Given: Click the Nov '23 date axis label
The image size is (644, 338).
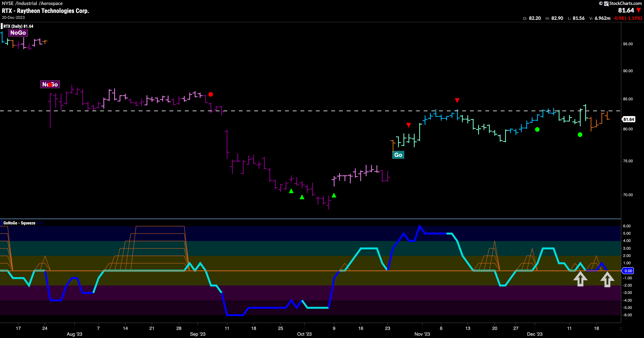Looking at the screenshot, I should (x=422, y=334).
